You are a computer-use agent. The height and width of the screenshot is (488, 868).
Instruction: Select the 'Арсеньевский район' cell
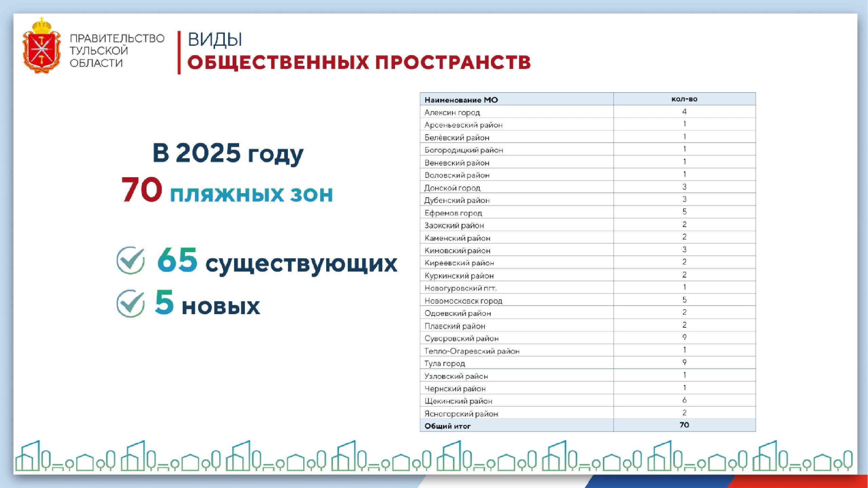[x=517, y=124]
